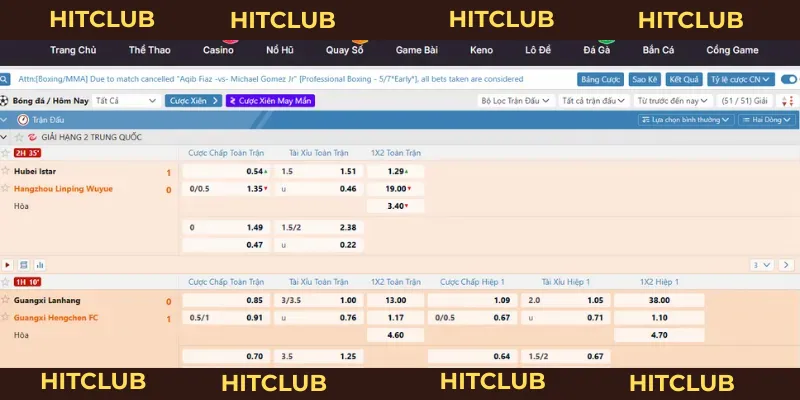This screenshot has width=800, height=400.
Task: Select Hubei Istar handicap odds 0.54
Action: (x=226, y=171)
